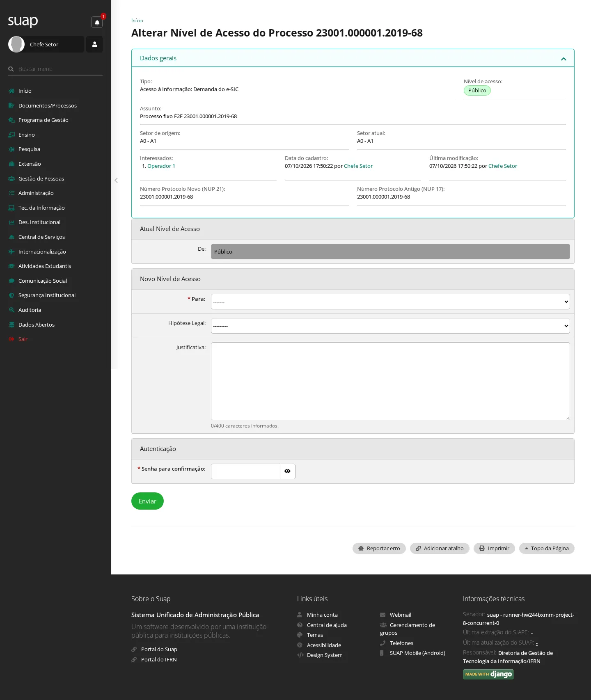Open the notifications bell
The height and width of the screenshot is (700, 591).
[97, 23]
